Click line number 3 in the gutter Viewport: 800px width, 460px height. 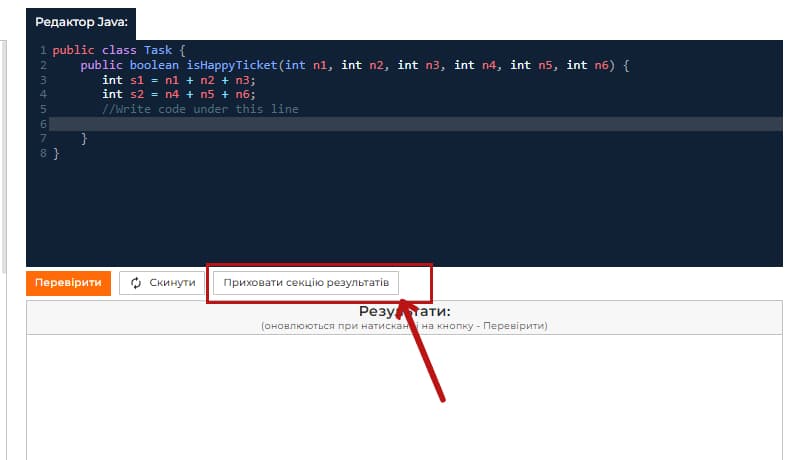(43, 80)
